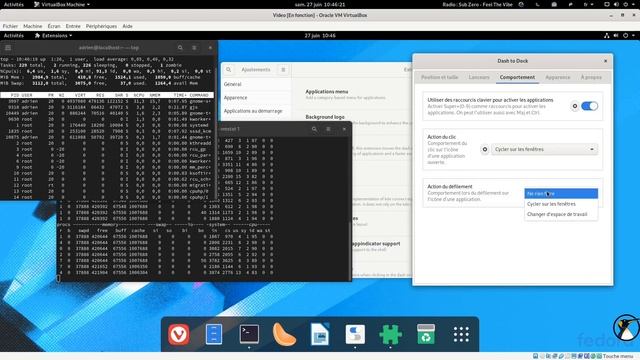Open Aide menu in VirtualBox
Viewport: 640px width, 360px height.
(x=127, y=26)
